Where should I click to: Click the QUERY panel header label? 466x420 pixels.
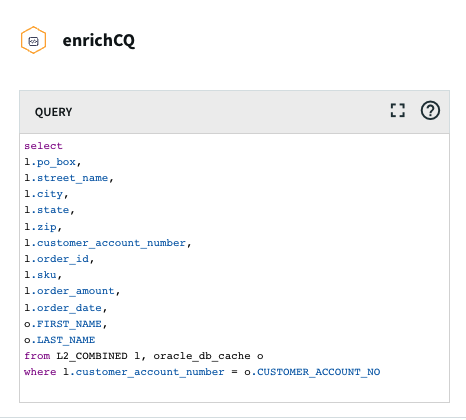(53, 112)
